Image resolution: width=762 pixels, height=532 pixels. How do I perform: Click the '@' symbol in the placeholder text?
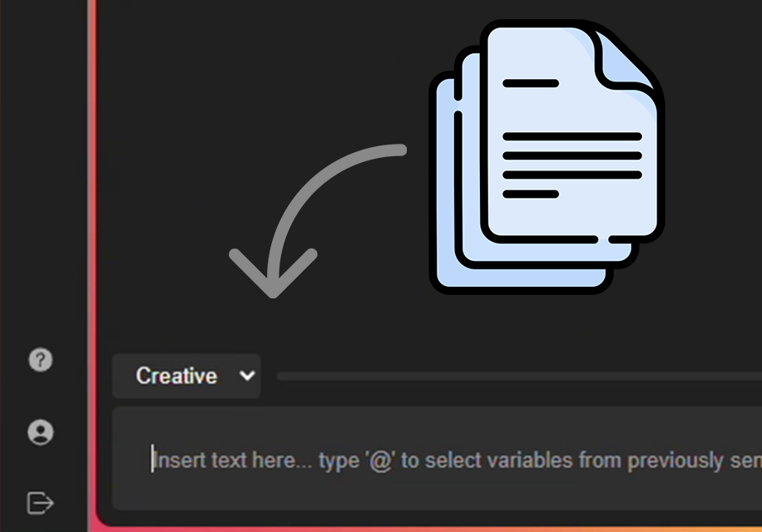[x=380, y=461]
